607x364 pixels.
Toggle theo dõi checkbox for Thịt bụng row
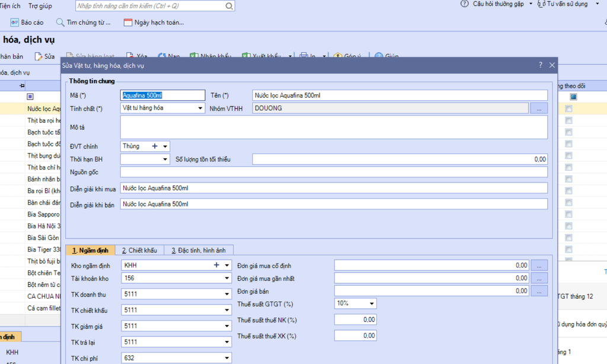[568, 156]
